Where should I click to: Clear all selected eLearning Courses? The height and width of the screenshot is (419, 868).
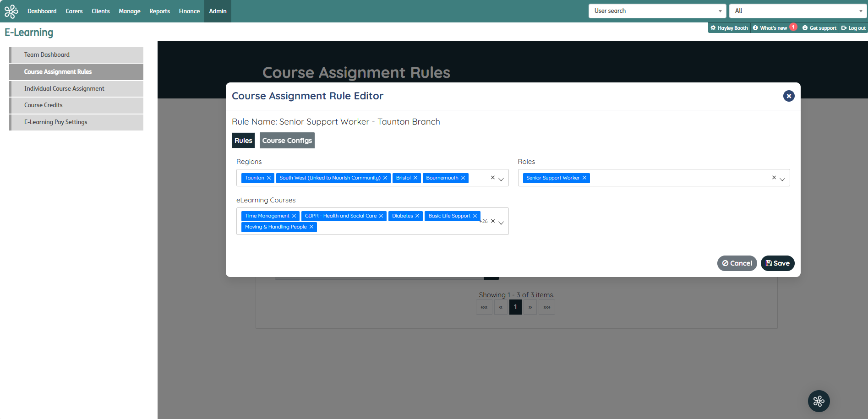(492, 221)
